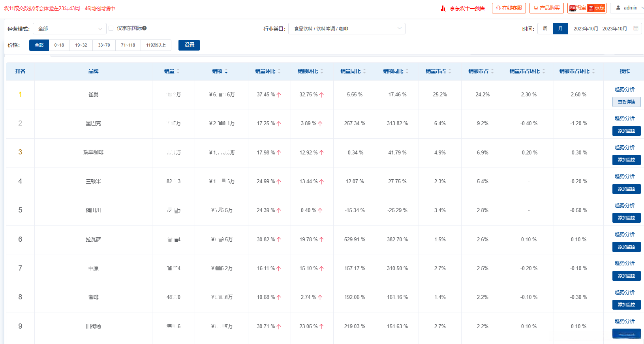The image size is (644, 344).
Task: Open 趋势分析 for 三顿半
Action: tap(625, 176)
